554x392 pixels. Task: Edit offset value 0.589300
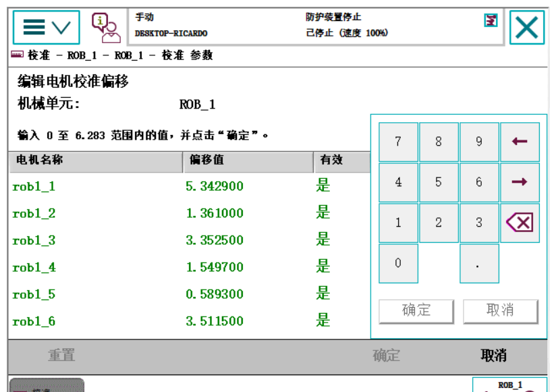[215, 294]
